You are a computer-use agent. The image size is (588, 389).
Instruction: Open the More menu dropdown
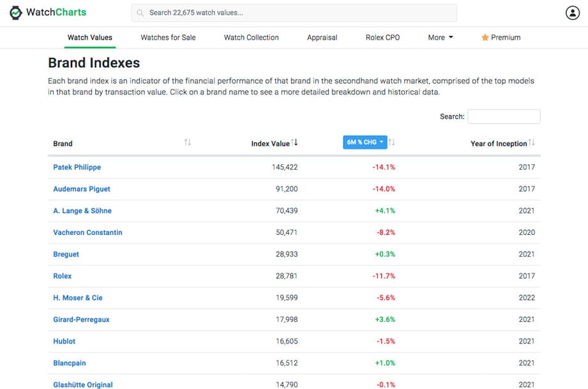point(440,38)
